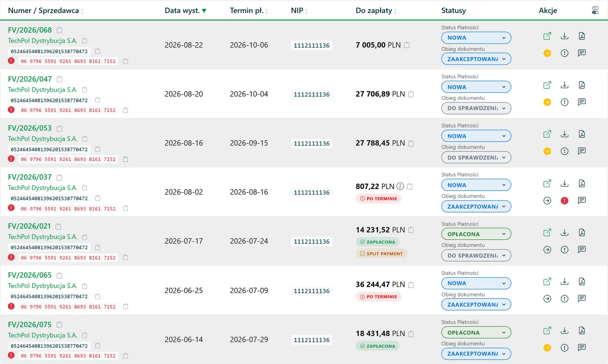Open OPŁACONA status dropdown for FV/2026/021

point(476,234)
